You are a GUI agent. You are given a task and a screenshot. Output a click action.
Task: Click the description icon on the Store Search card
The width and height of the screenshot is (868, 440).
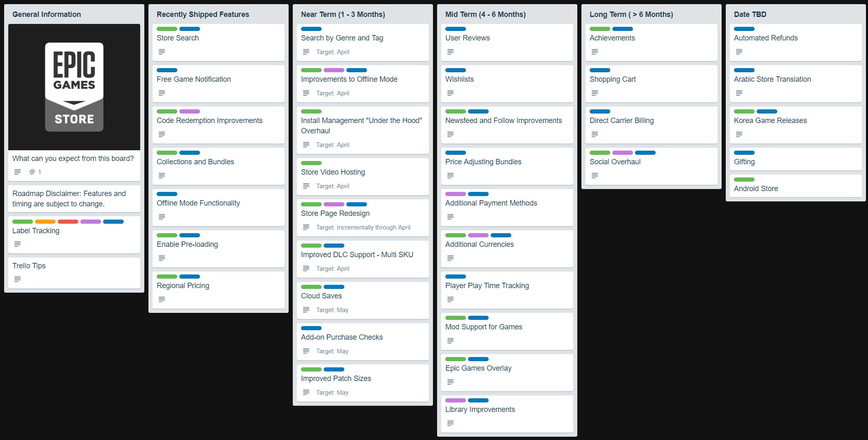coord(162,52)
